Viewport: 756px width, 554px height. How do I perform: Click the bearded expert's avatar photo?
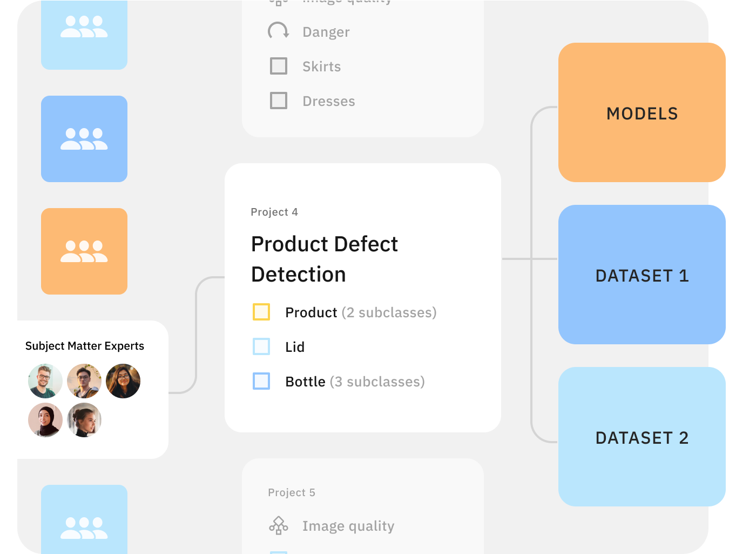coord(45,381)
